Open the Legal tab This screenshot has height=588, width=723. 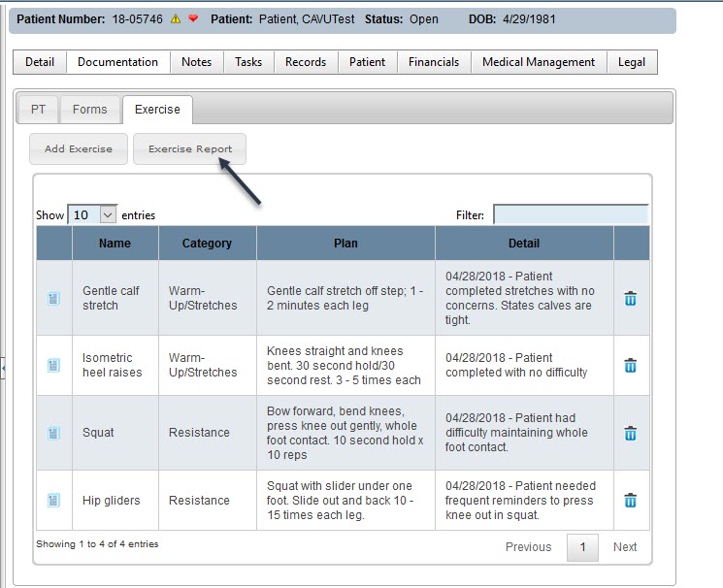[x=632, y=62]
